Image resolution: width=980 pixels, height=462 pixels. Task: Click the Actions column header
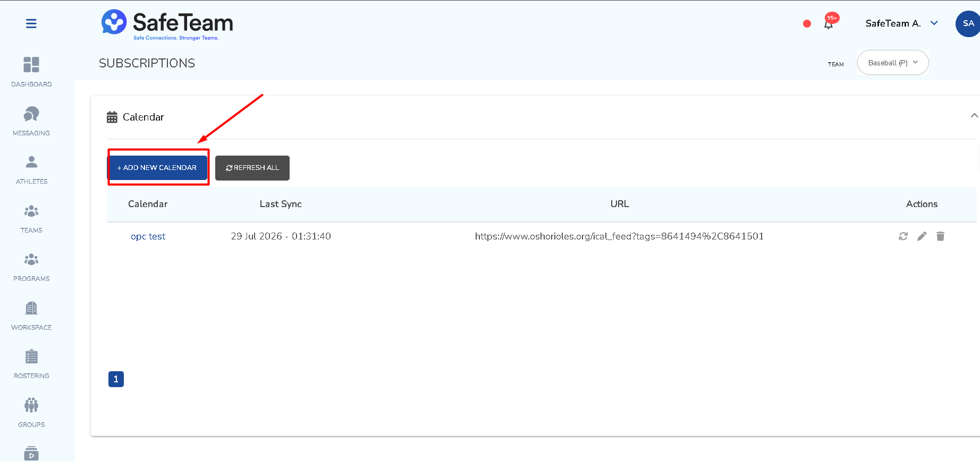click(x=922, y=204)
